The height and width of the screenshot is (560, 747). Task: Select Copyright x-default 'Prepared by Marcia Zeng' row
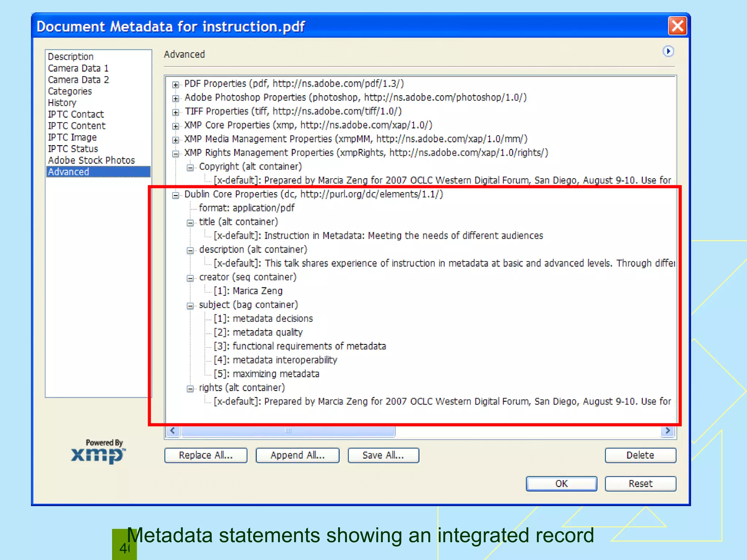(x=442, y=180)
